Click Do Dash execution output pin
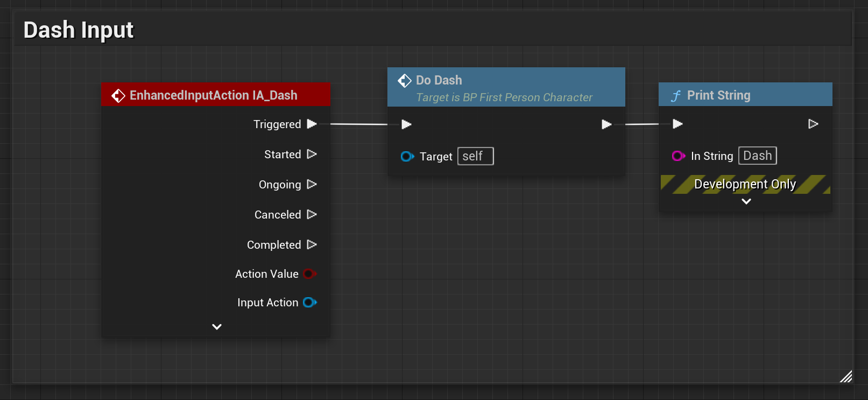The height and width of the screenshot is (400, 868). coord(606,124)
